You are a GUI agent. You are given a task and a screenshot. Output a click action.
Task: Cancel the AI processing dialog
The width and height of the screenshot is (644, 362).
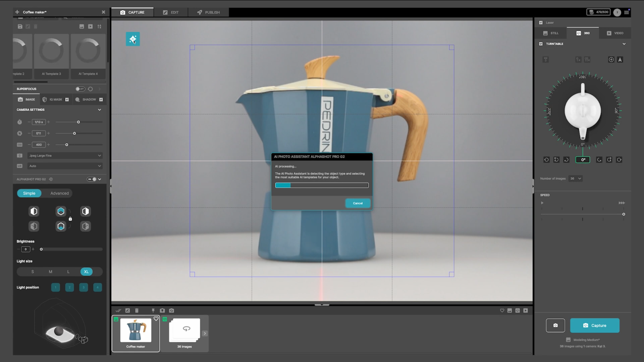pos(358,203)
